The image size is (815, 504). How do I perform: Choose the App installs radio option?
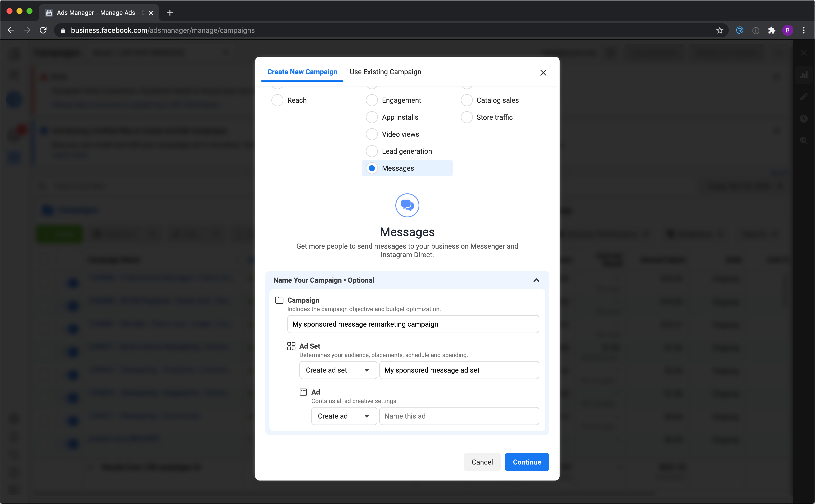coord(372,117)
